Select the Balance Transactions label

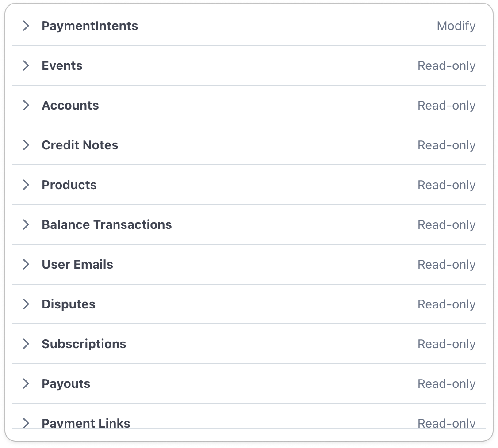[x=107, y=224]
